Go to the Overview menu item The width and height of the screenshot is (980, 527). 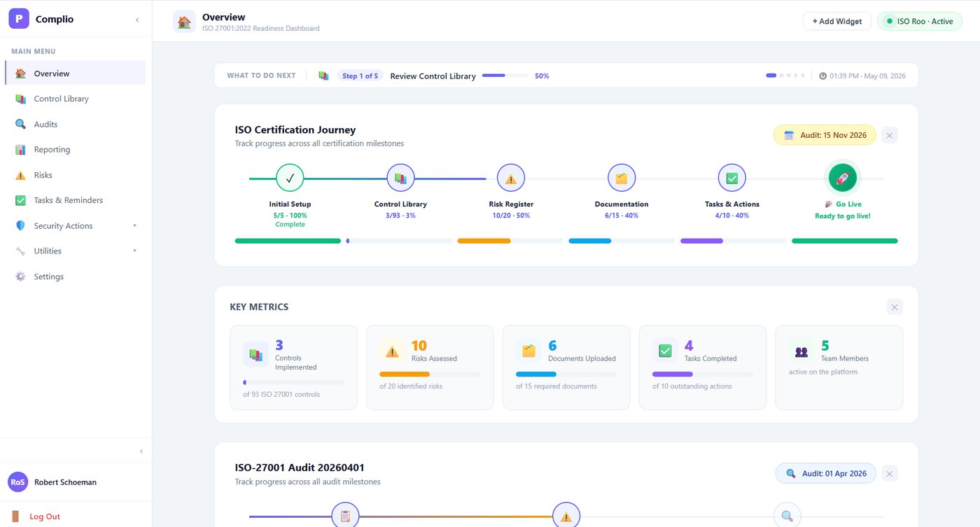[76, 73]
